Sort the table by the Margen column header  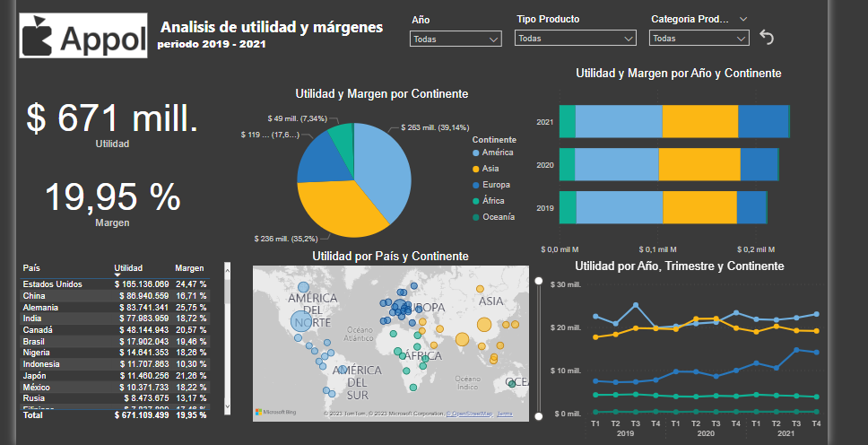point(189,268)
